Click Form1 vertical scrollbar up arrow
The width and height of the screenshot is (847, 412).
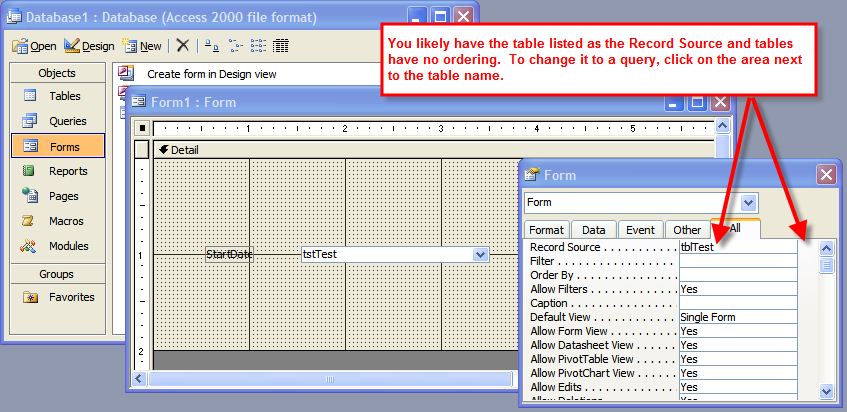tap(722, 127)
